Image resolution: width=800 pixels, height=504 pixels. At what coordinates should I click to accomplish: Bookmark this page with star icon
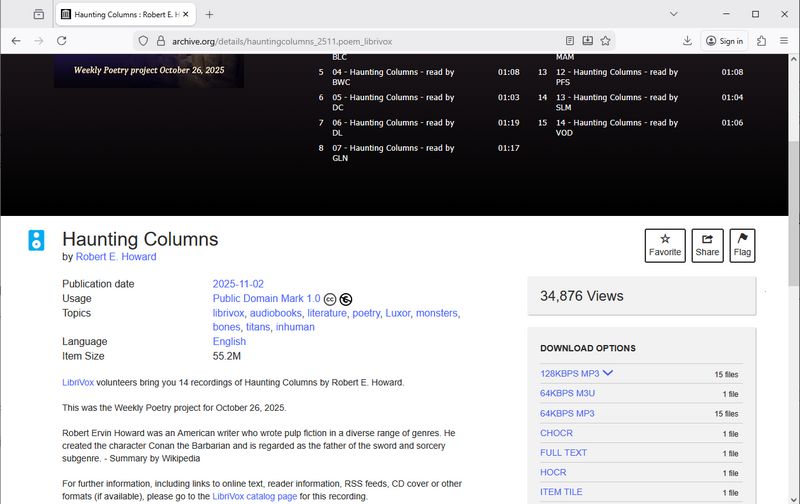click(606, 41)
